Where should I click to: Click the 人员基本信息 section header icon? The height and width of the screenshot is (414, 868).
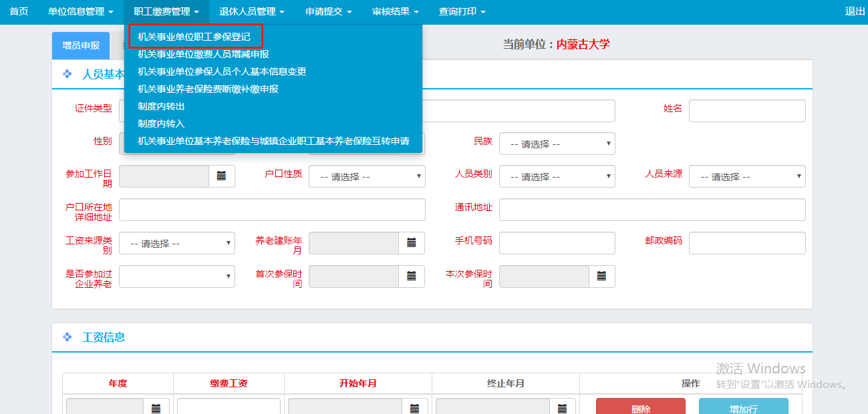67,74
